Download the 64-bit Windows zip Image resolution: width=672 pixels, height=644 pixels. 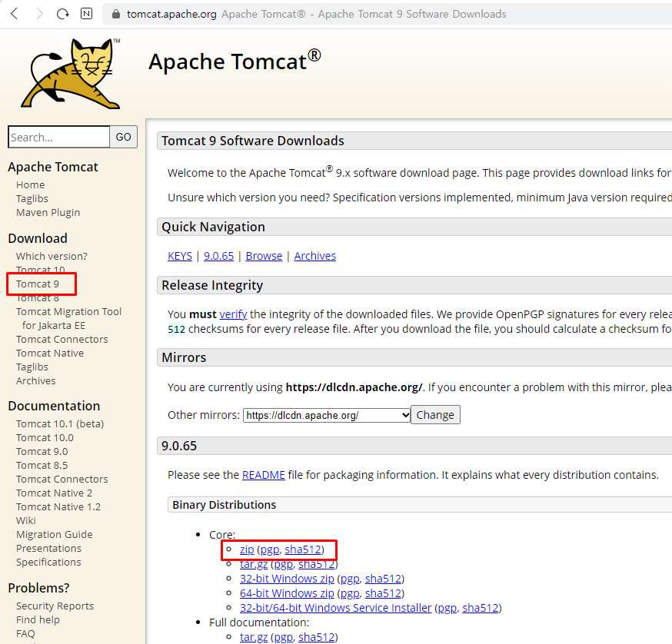[x=287, y=593]
